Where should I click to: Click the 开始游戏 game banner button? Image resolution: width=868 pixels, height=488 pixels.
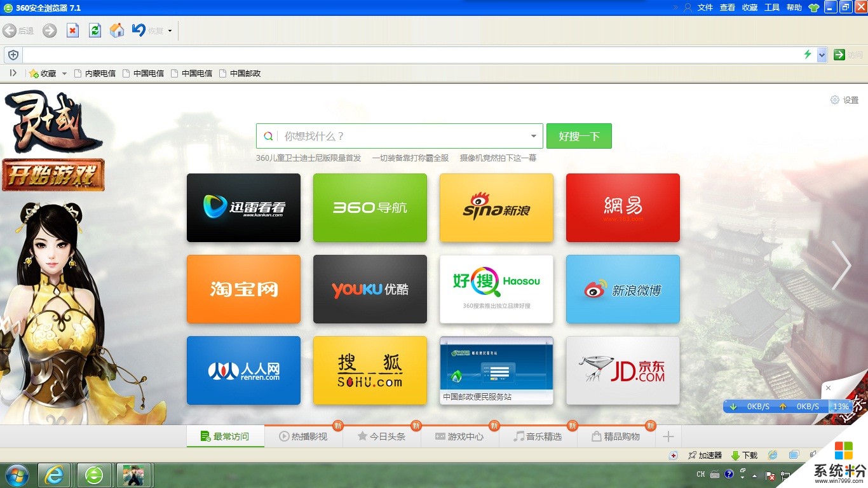(53, 174)
